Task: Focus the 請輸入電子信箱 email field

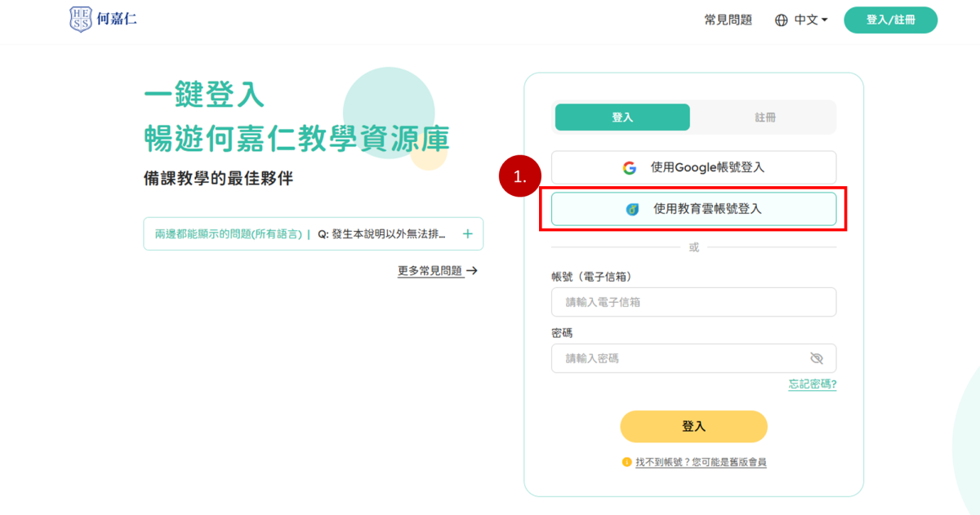Action: pos(693,302)
